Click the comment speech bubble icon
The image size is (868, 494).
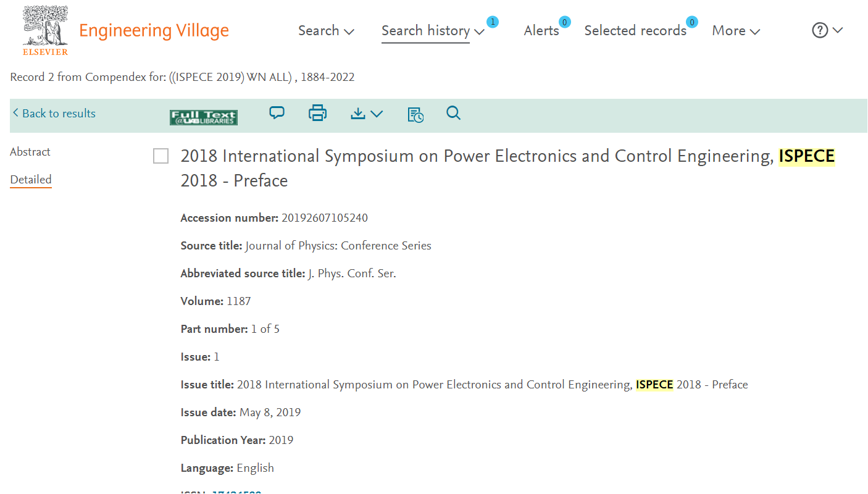(x=277, y=113)
